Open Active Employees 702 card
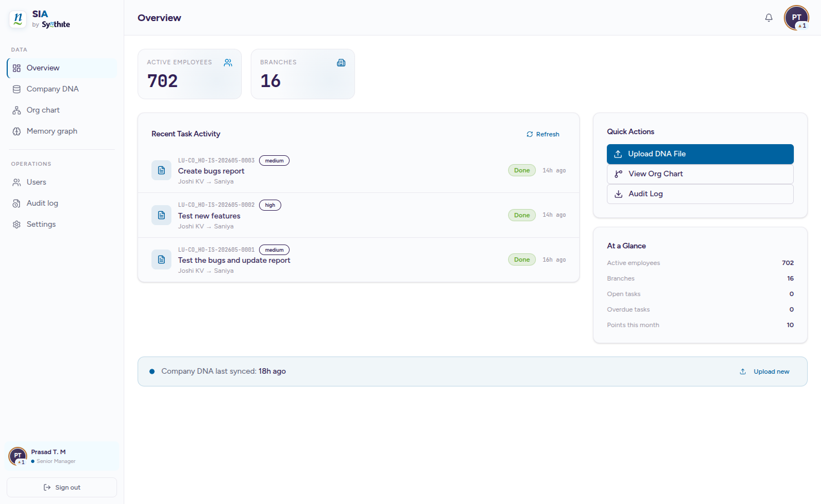Screen dimensions: 821x504 (x=190, y=74)
